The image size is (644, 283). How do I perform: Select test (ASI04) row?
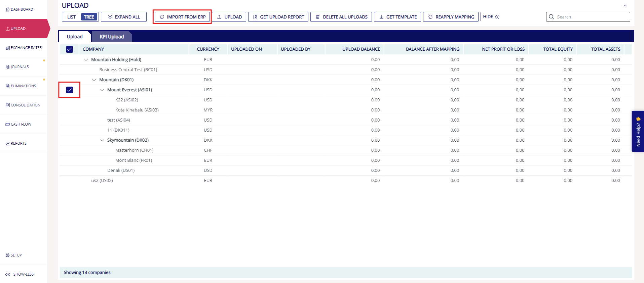pos(346,120)
